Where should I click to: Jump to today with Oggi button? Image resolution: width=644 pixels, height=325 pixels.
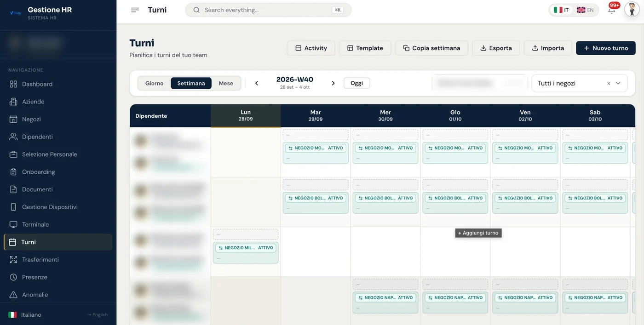click(356, 83)
